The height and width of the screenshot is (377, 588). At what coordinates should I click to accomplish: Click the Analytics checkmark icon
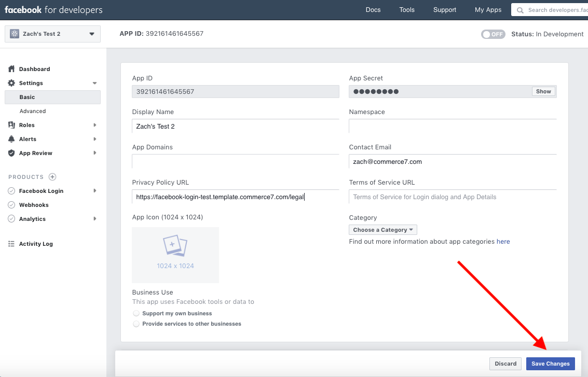coord(11,219)
